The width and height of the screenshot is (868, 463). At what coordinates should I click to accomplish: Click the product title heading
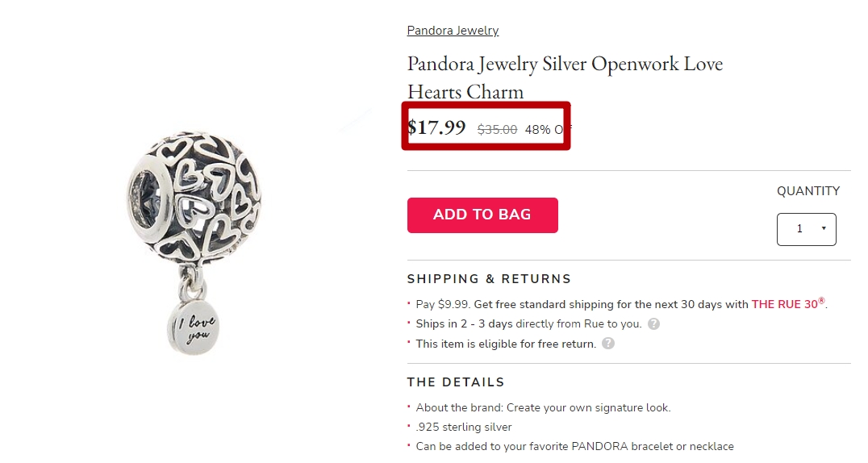pos(565,77)
